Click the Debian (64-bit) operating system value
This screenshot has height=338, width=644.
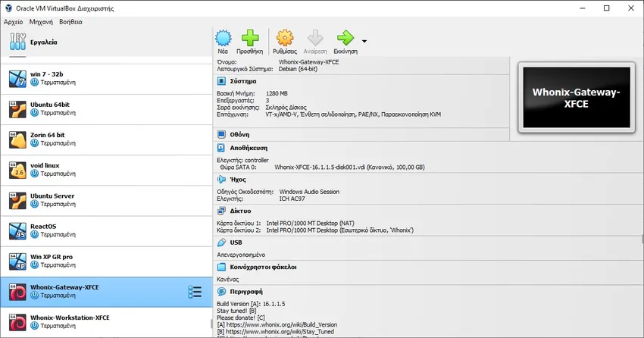coord(298,69)
